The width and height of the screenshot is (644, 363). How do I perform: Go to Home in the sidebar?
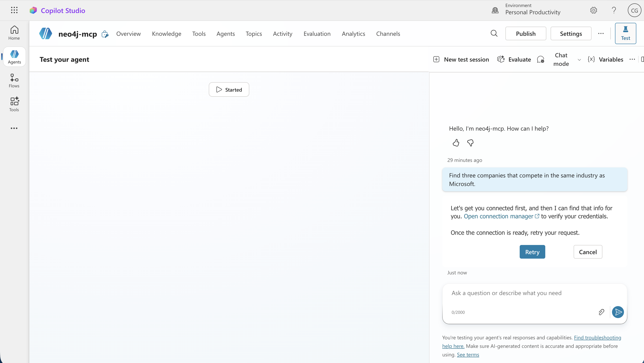click(x=14, y=33)
